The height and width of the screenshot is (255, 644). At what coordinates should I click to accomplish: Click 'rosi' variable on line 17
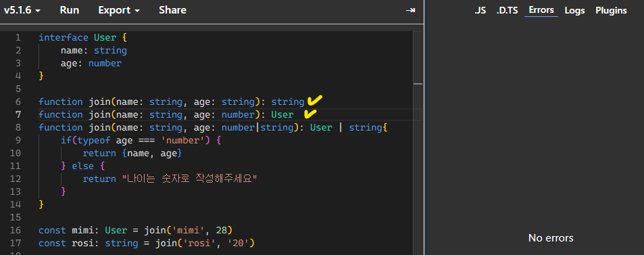click(82, 243)
